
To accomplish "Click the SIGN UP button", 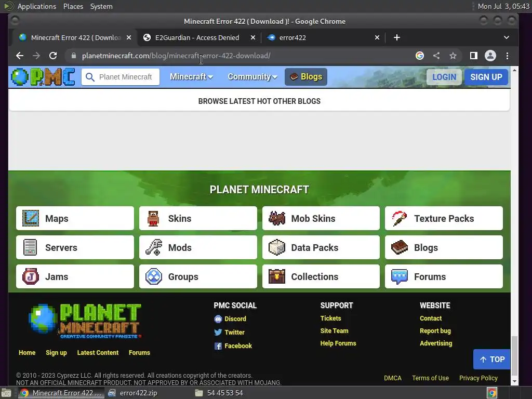I will [486, 77].
